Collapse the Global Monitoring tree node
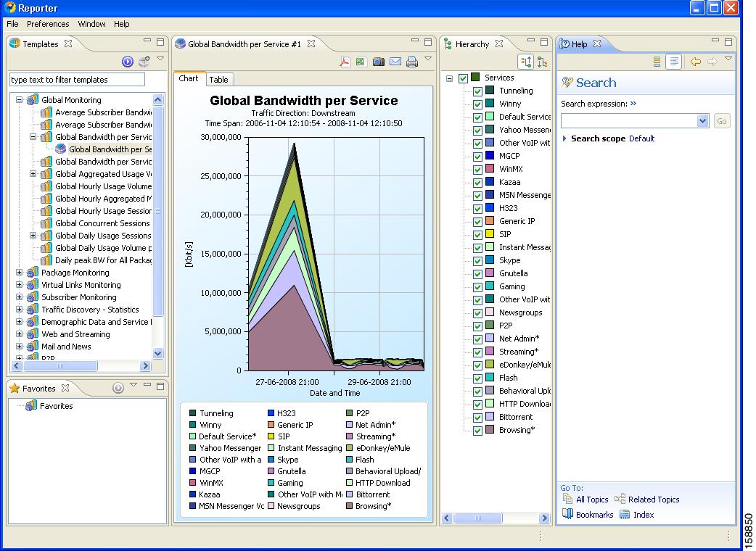This screenshot has width=756, height=551. click(x=20, y=100)
